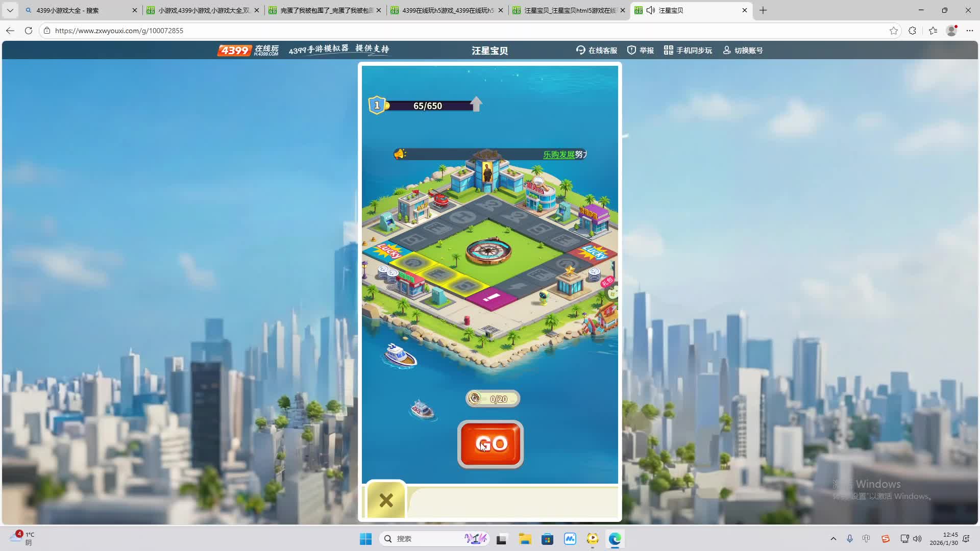
Task: Open 在线客服 online support
Action: tap(597, 50)
